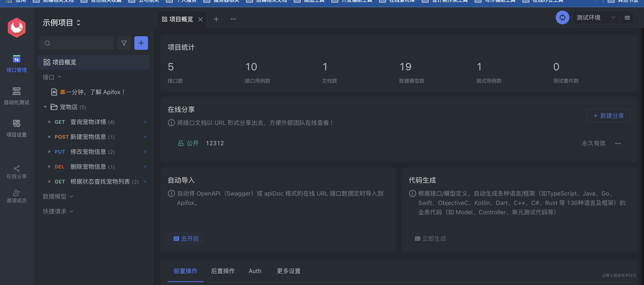Open the tab bar more options ellipsis
The image size is (644, 285).
point(233,19)
